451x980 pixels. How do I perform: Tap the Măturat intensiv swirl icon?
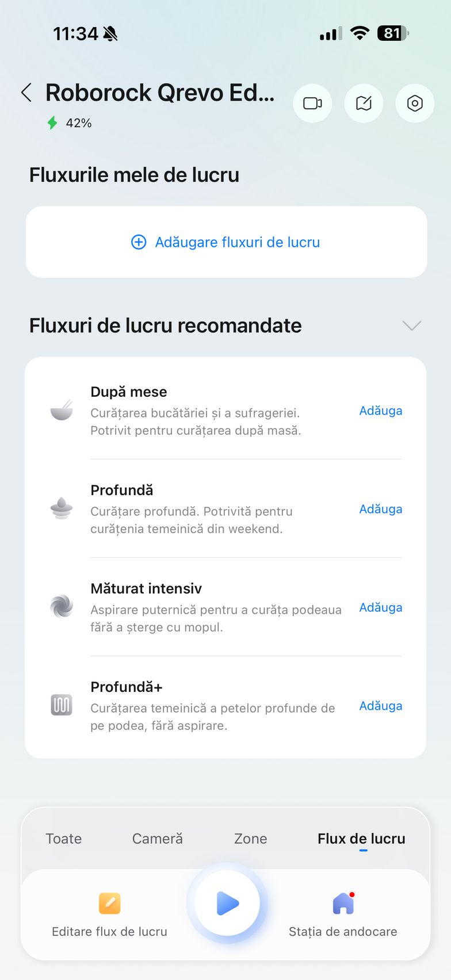62,607
